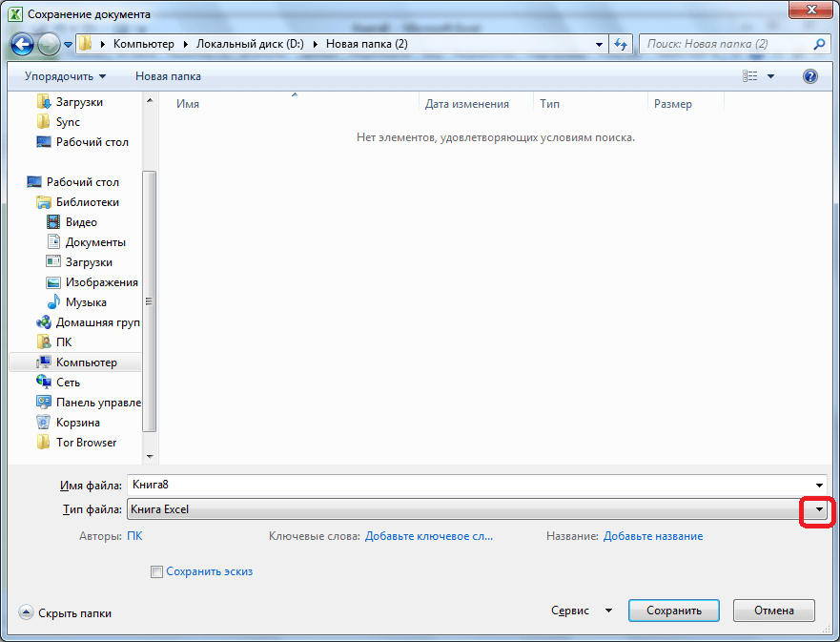Image resolution: width=840 pixels, height=642 pixels.
Task: Select Новая папка (2) breadcrumb segment
Action: click(367, 44)
